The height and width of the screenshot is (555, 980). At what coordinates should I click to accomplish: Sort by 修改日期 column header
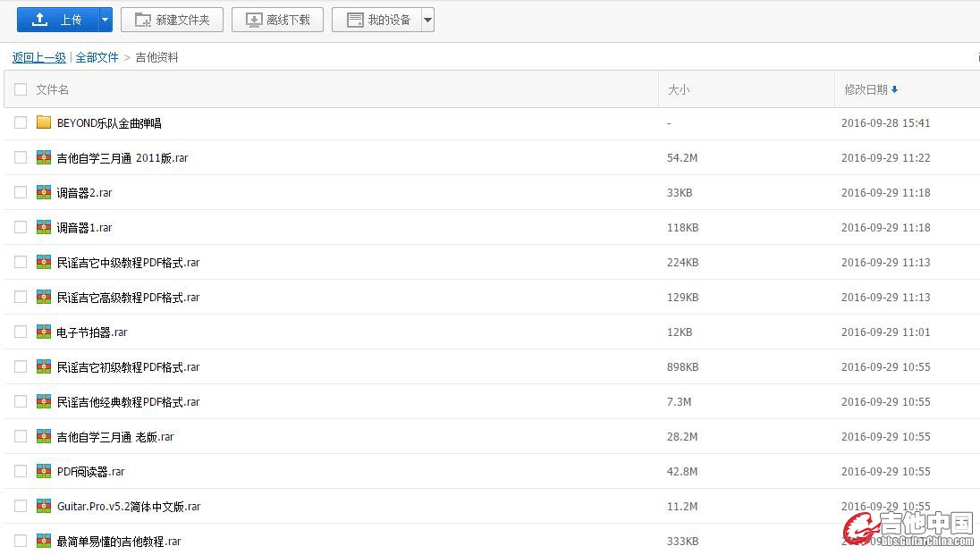click(866, 89)
